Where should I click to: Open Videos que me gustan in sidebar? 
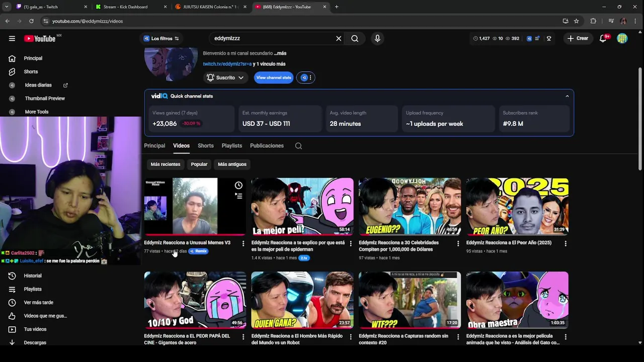pyautogui.click(x=45, y=316)
